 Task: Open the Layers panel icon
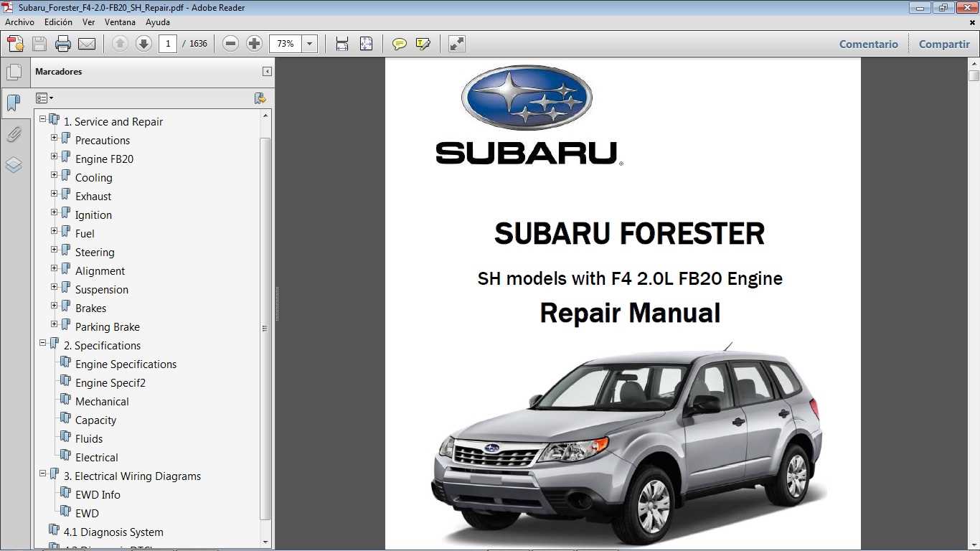[x=13, y=165]
